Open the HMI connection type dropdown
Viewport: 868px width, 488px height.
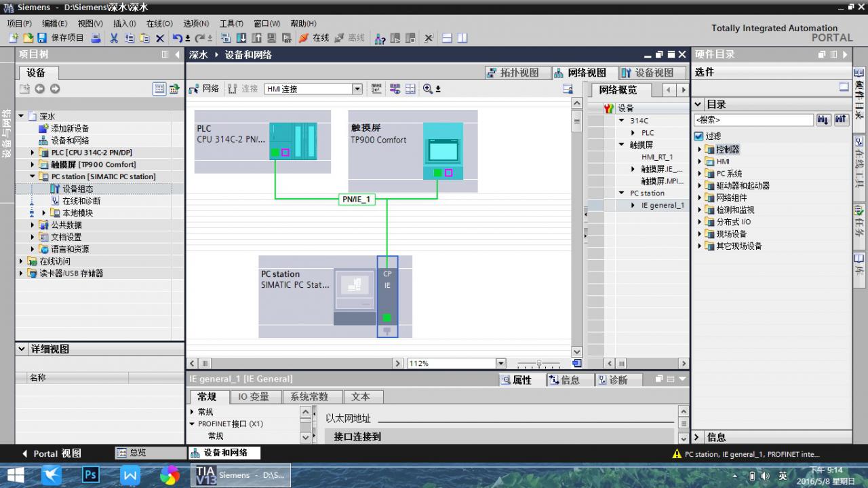click(x=357, y=89)
